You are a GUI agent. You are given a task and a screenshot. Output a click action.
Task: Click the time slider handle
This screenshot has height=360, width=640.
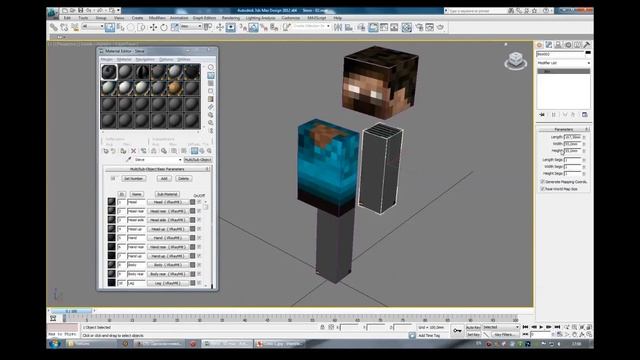click(x=71, y=311)
